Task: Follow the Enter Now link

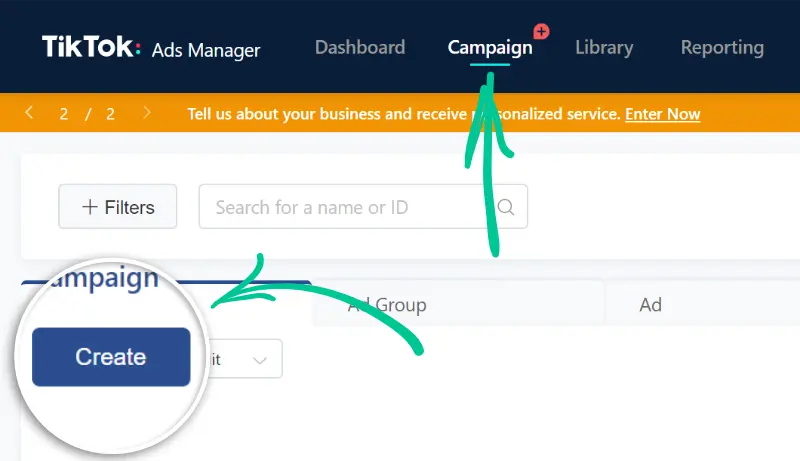Action: click(x=663, y=114)
